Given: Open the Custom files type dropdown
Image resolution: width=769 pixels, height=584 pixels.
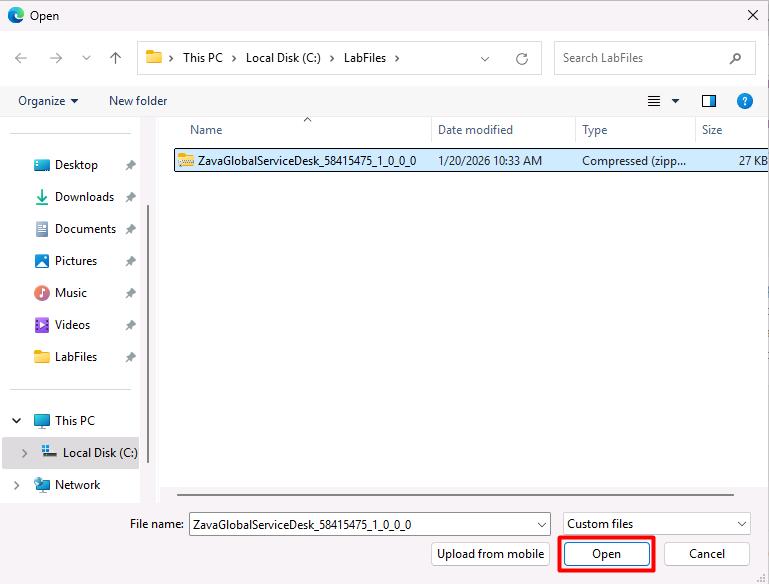Looking at the screenshot, I should click(656, 524).
